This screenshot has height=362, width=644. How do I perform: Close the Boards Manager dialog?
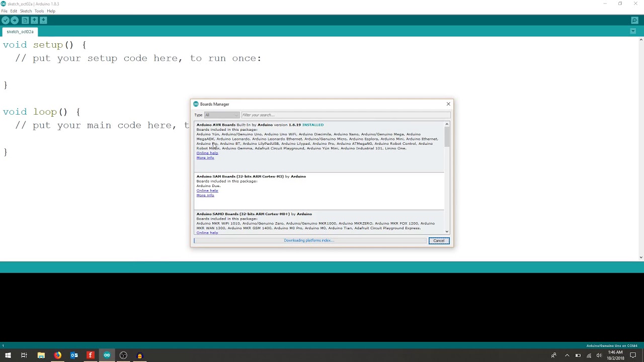pos(448,104)
